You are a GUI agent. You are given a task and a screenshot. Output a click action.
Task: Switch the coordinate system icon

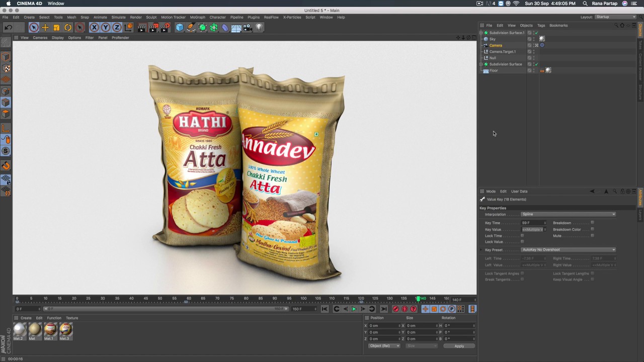[x=128, y=28]
